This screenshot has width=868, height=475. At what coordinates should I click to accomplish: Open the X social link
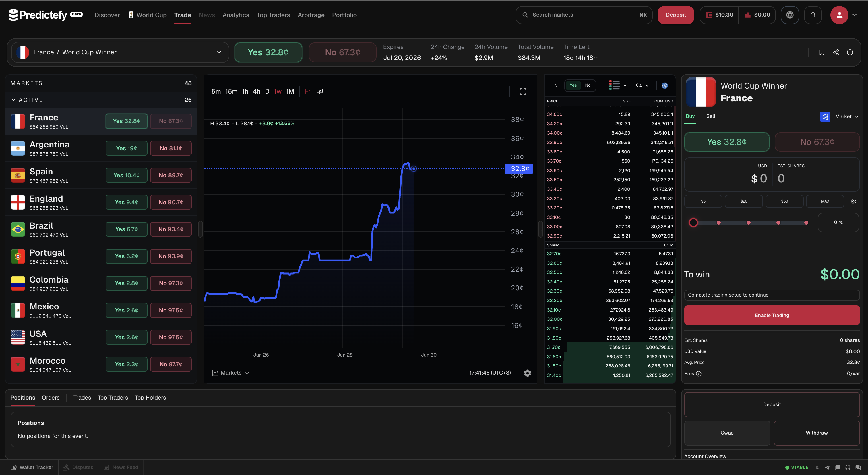click(817, 467)
